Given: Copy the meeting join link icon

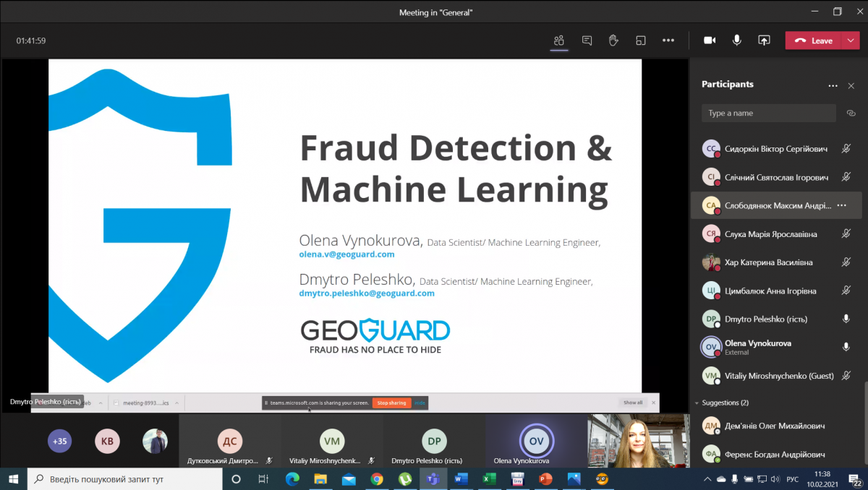Looking at the screenshot, I should point(851,113).
